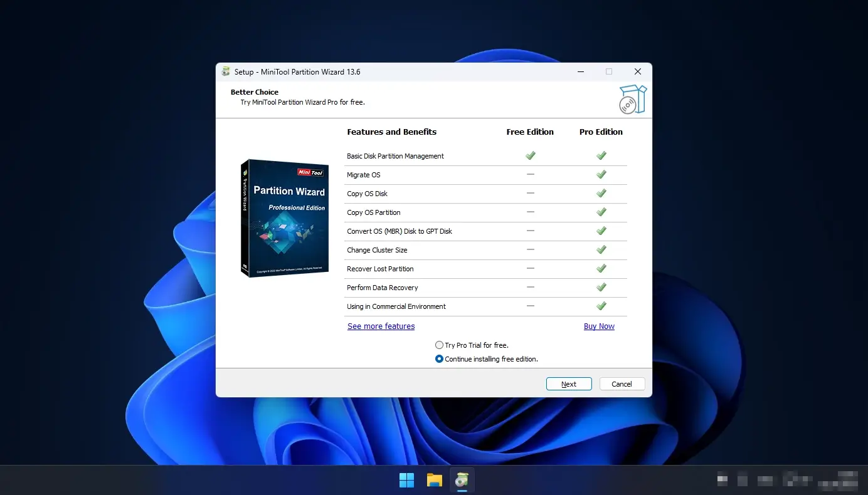
Task: Click Pro Edition checkmark for Recover Lost Partition
Action: pyautogui.click(x=601, y=268)
